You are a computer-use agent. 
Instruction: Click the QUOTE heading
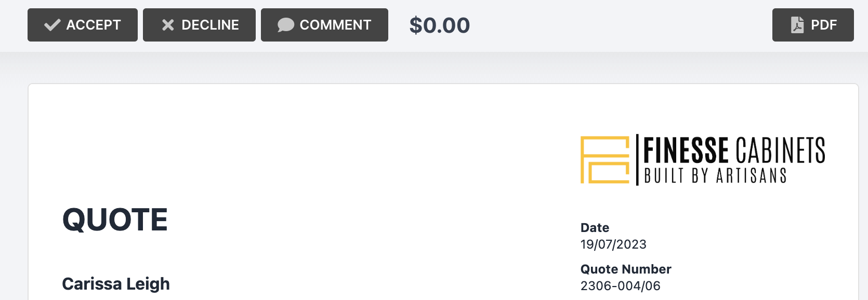(x=115, y=220)
